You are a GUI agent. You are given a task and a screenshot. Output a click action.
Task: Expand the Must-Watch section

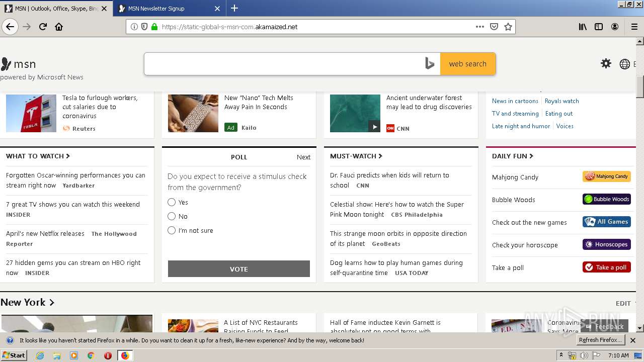[356, 156]
